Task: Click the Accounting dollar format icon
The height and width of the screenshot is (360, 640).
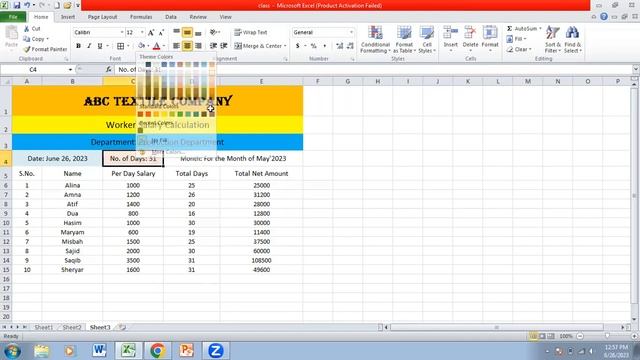Action: (x=298, y=46)
